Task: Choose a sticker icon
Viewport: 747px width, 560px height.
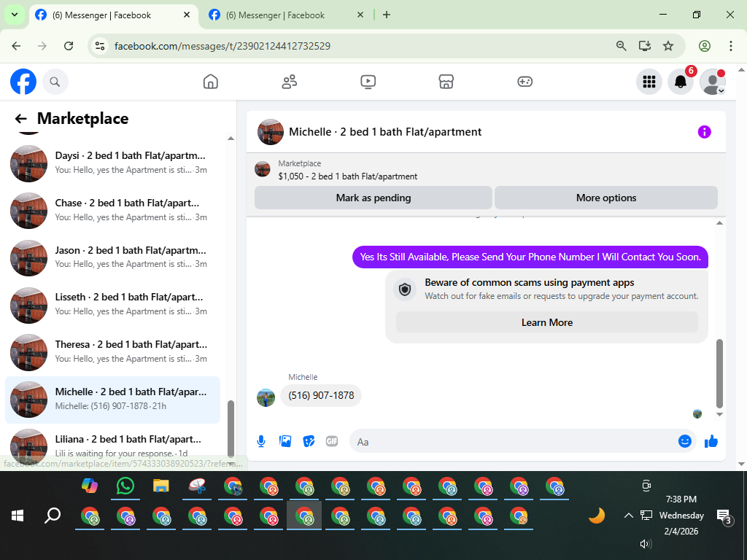Action: pos(309,441)
